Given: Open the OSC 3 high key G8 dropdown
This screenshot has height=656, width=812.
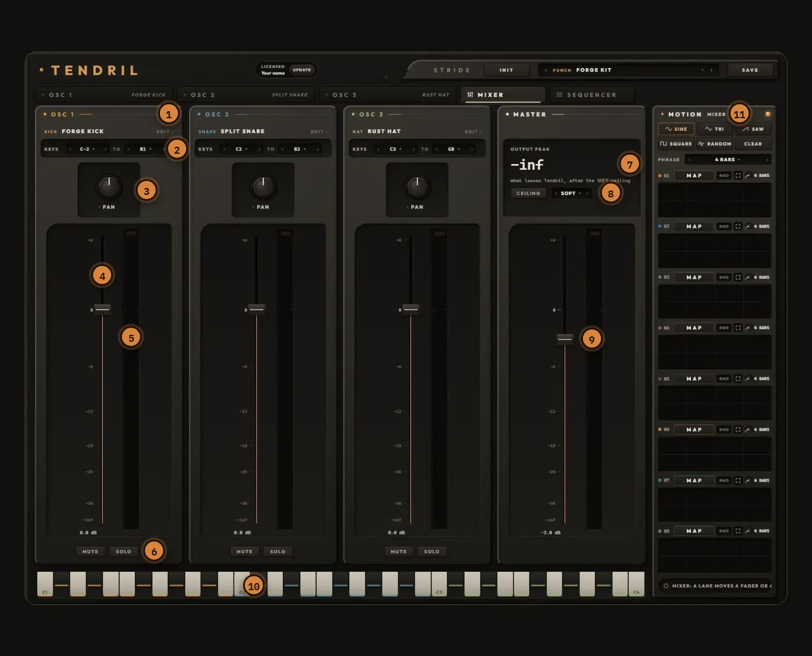Looking at the screenshot, I should (x=454, y=149).
